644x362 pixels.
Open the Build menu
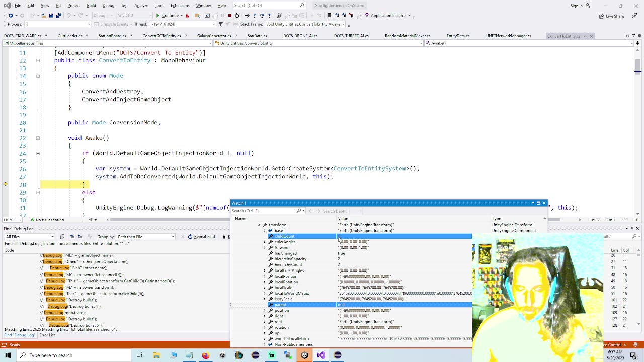tap(91, 6)
